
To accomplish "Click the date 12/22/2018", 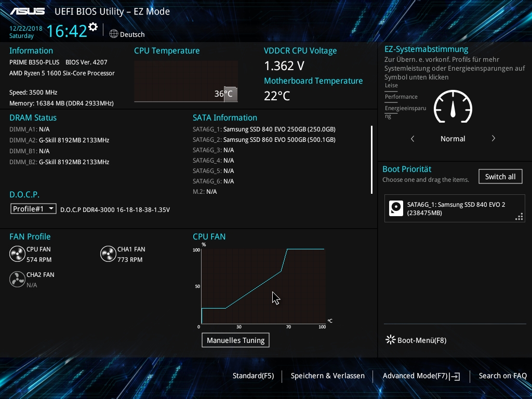I will pos(26,29).
